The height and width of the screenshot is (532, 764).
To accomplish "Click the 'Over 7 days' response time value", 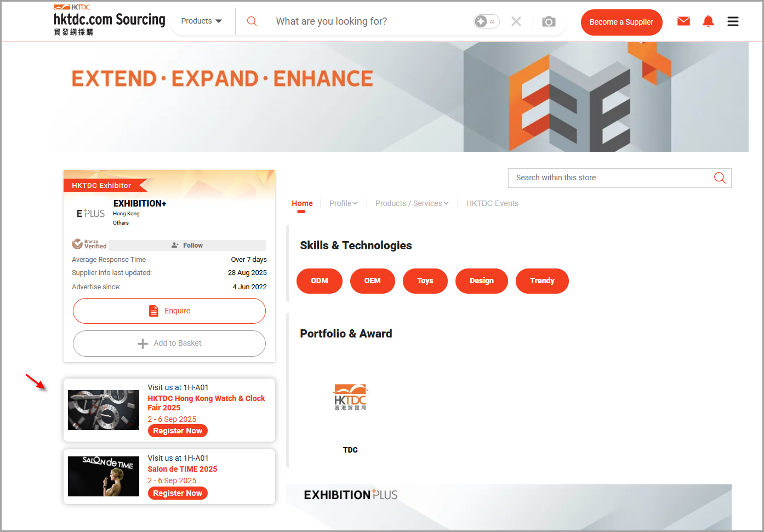I will [x=249, y=260].
